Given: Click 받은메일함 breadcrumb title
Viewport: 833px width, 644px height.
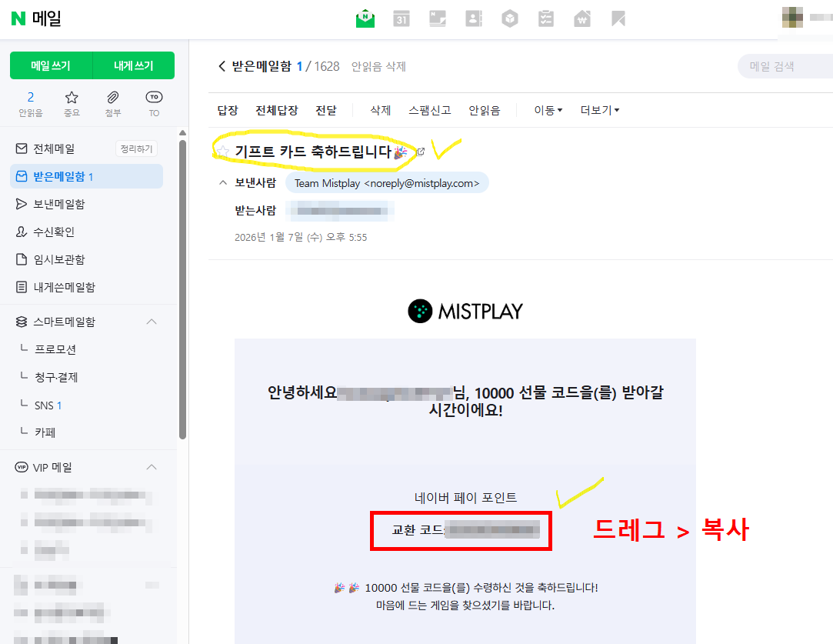Looking at the screenshot, I should pyautogui.click(x=262, y=66).
